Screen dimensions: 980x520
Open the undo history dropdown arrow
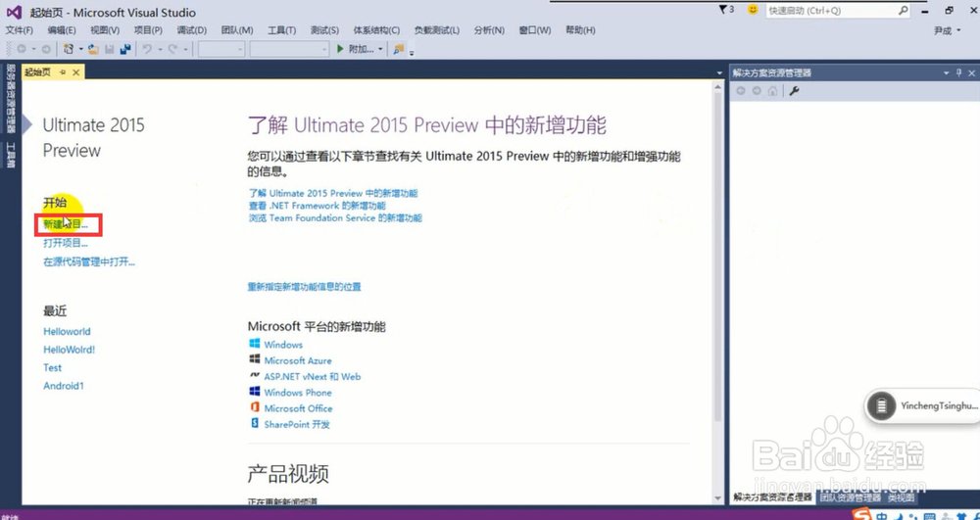coord(160,49)
